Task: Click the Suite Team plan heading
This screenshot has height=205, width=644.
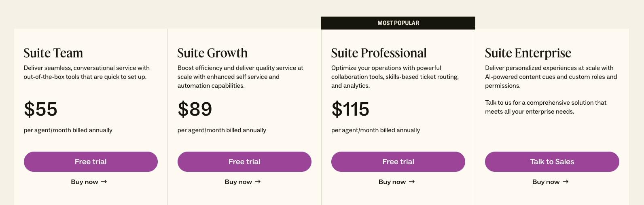Action: pyautogui.click(x=53, y=53)
